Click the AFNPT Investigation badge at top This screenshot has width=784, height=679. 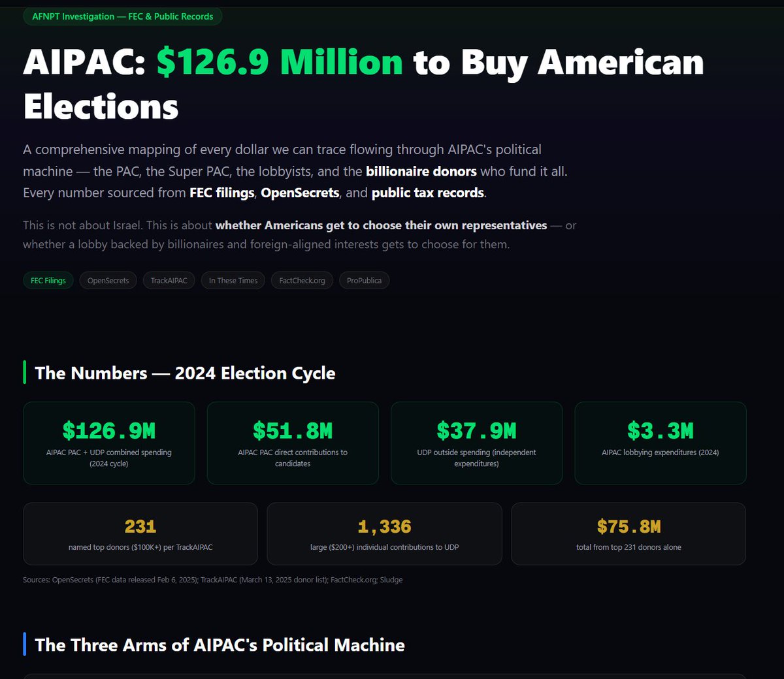(x=123, y=16)
